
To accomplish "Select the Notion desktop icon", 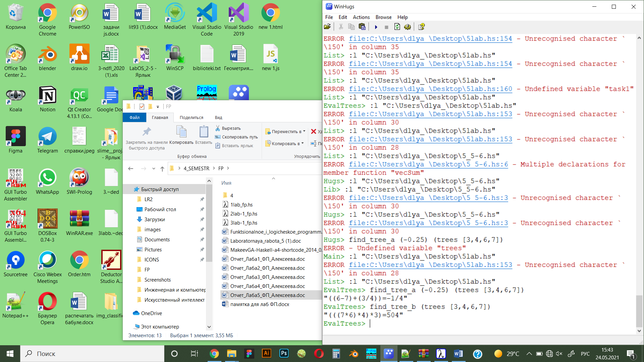I will coord(47,99).
